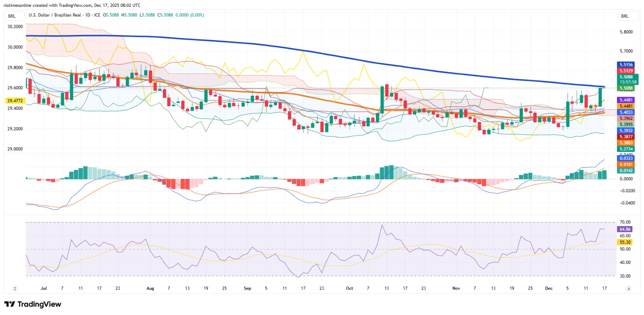Click the Dec label on the time axis
This screenshot has height=315, width=644.
tap(549, 288)
